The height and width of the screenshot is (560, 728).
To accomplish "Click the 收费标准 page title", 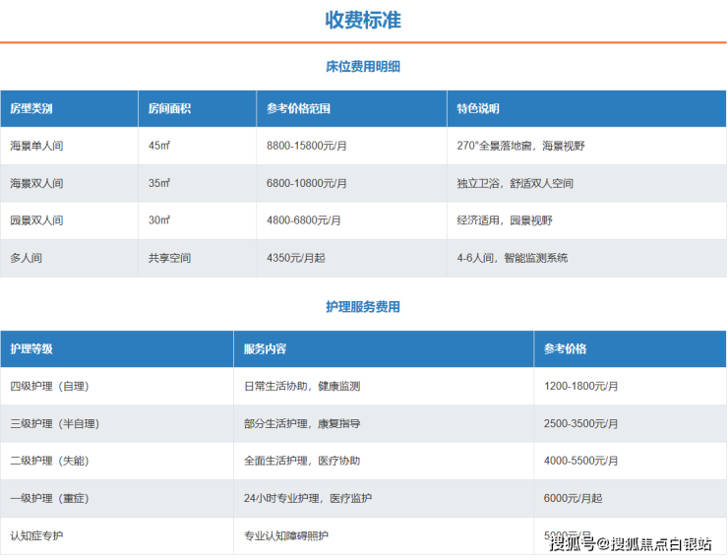I will pos(363,20).
